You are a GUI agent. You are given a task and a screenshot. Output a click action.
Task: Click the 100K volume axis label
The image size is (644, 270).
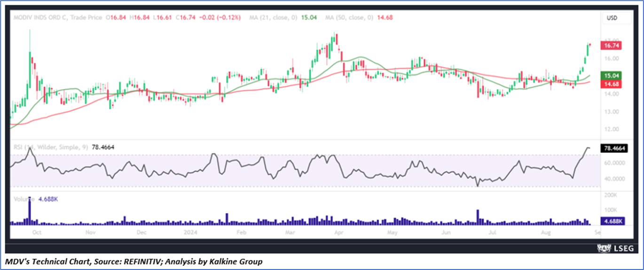(x=611, y=210)
